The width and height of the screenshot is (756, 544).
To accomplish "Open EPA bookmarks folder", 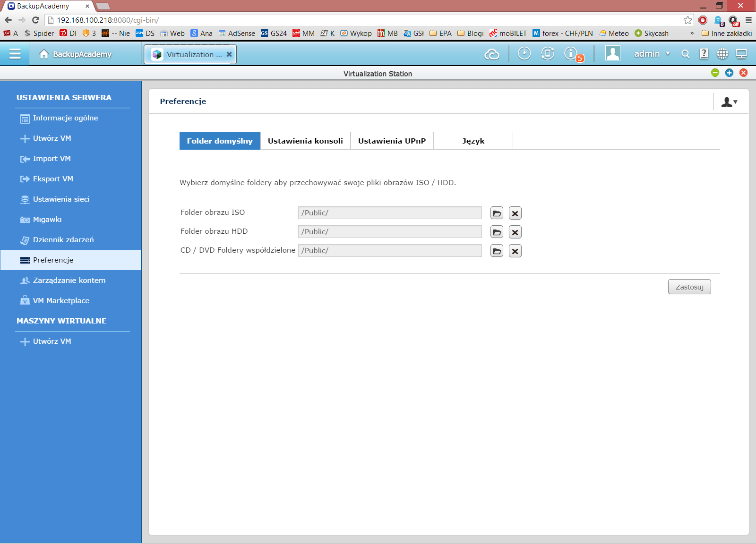I will 440,33.
